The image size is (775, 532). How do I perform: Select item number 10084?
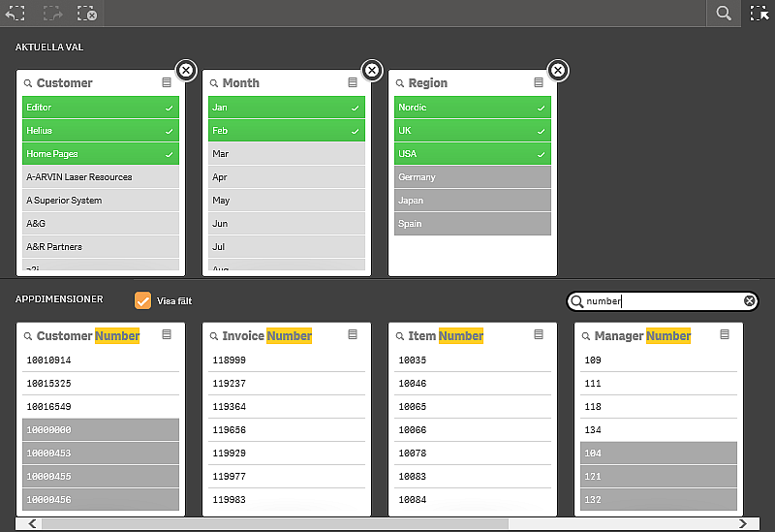pos(473,499)
